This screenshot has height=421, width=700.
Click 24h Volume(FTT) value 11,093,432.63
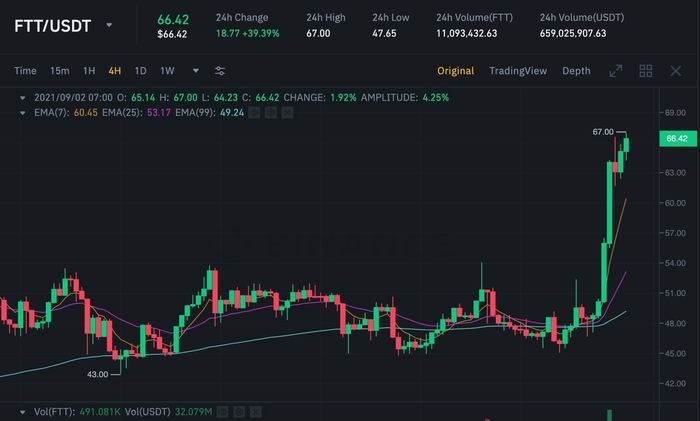(467, 33)
